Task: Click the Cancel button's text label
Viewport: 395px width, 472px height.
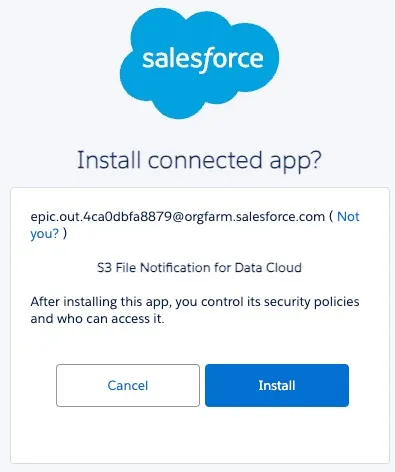Action: click(x=128, y=386)
